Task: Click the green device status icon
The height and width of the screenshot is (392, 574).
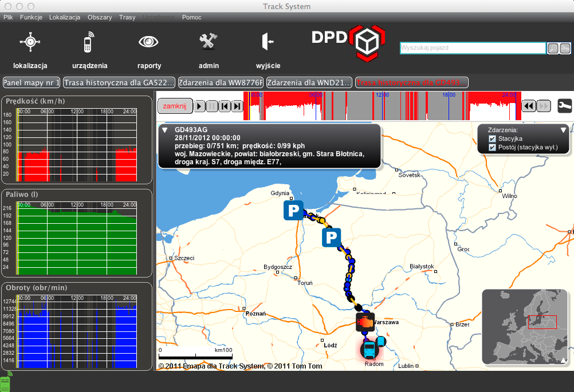Action: [x=6, y=382]
